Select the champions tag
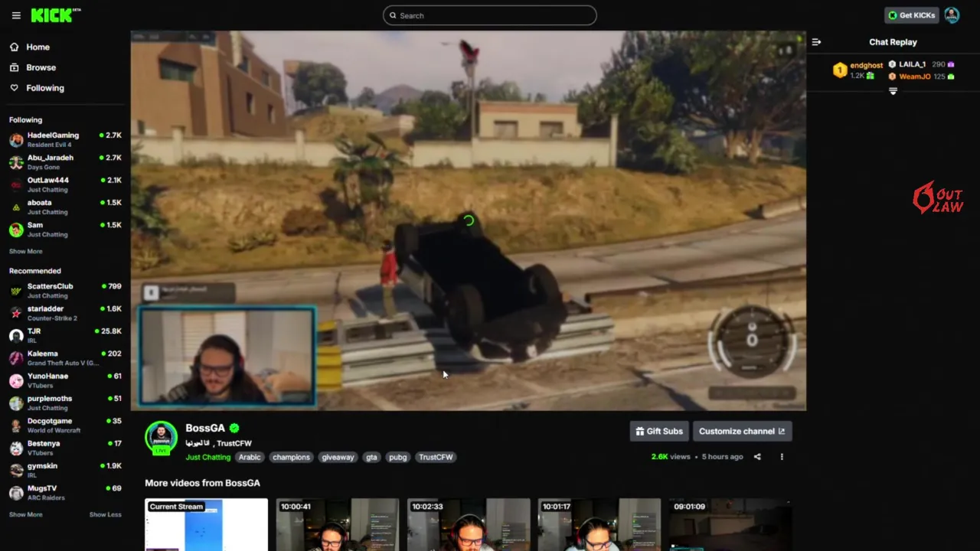 [x=291, y=458]
